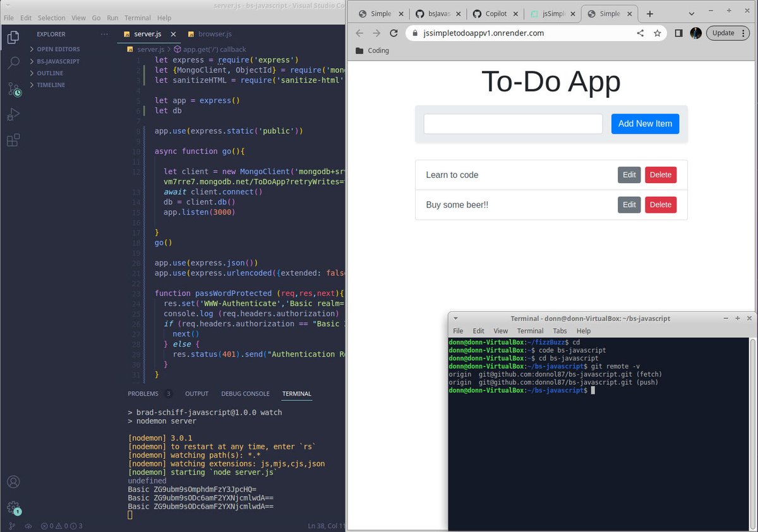Reload the To-Do App page
758x532 pixels.
click(x=394, y=33)
